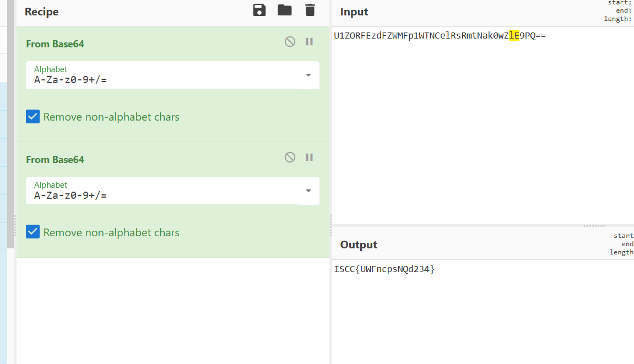Click the Base64 input text line
The width and height of the screenshot is (634, 364).
point(440,36)
